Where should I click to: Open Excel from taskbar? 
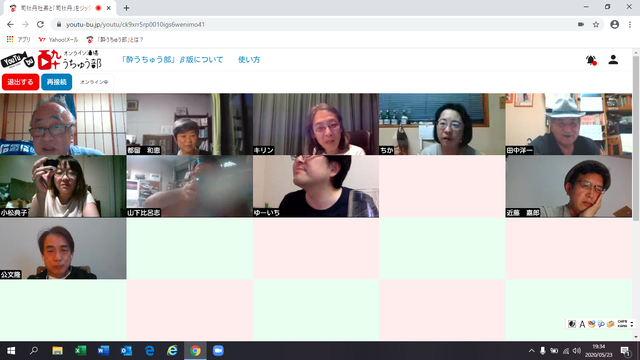[x=80, y=351]
